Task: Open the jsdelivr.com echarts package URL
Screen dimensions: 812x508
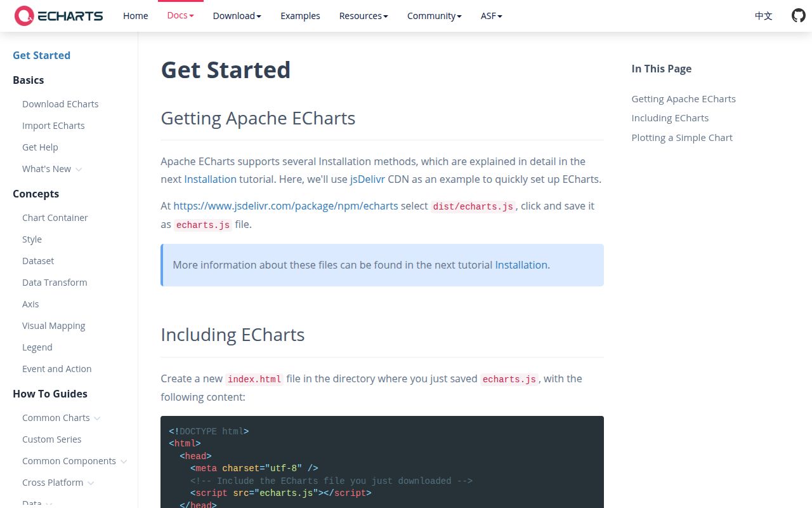Action: point(285,206)
